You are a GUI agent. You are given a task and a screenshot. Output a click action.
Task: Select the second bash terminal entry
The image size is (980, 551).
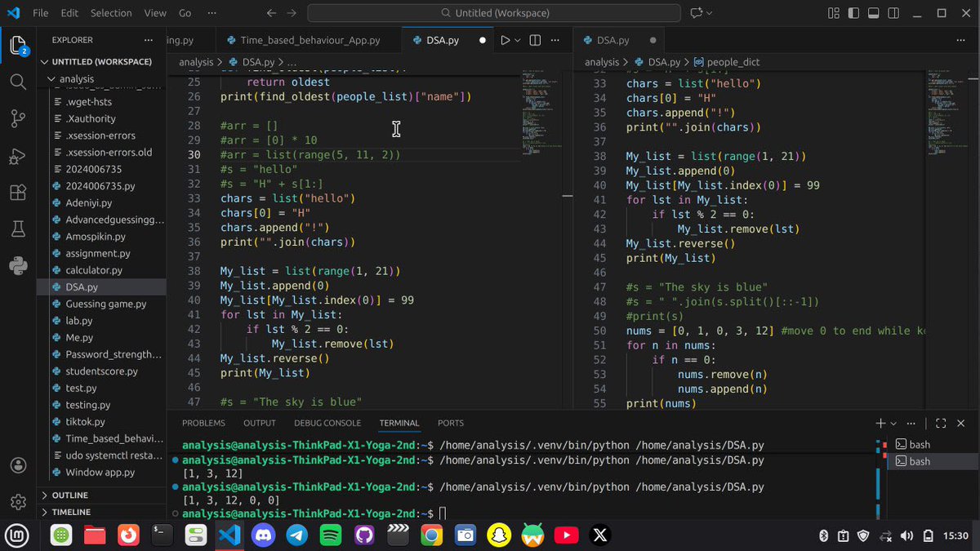[930, 461]
